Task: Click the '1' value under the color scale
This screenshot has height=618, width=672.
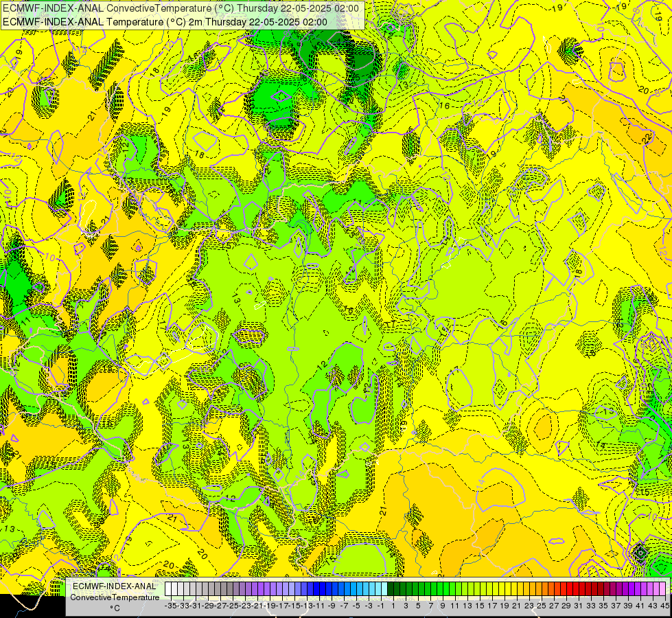Action: [x=393, y=606]
